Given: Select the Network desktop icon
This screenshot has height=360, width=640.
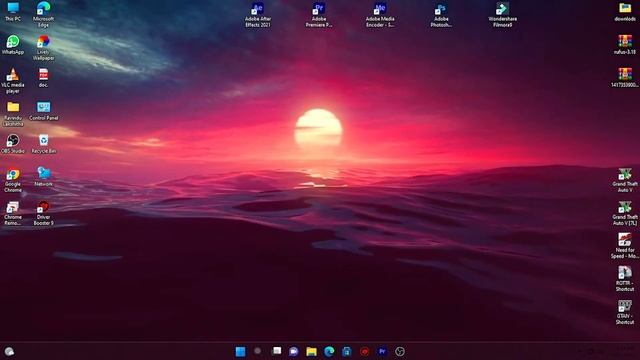Looking at the screenshot, I should point(43,177).
